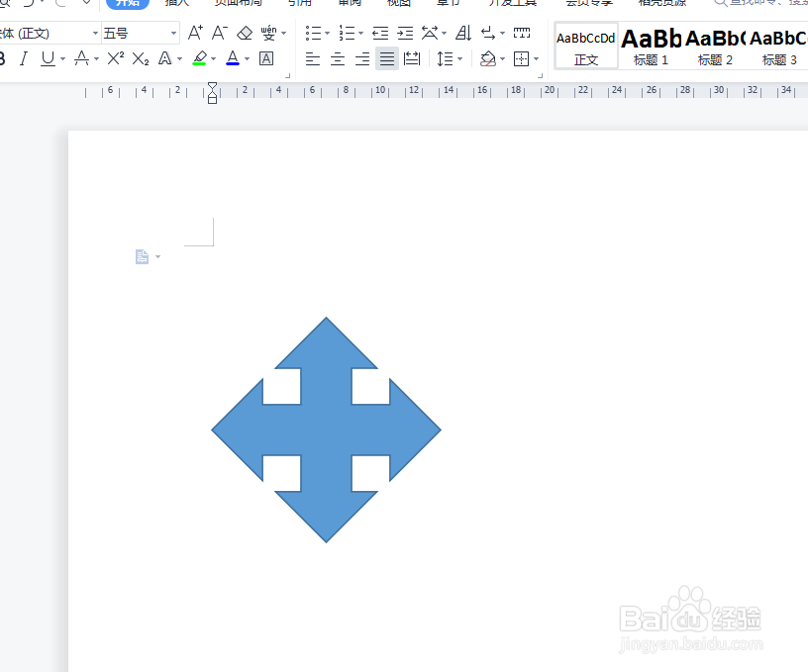The width and height of the screenshot is (808, 672).
Task: Decrease paragraph indent
Action: (x=380, y=34)
